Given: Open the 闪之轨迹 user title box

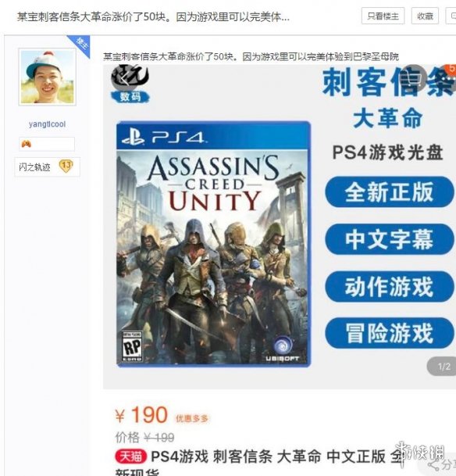Looking at the screenshot, I should tap(48, 166).
